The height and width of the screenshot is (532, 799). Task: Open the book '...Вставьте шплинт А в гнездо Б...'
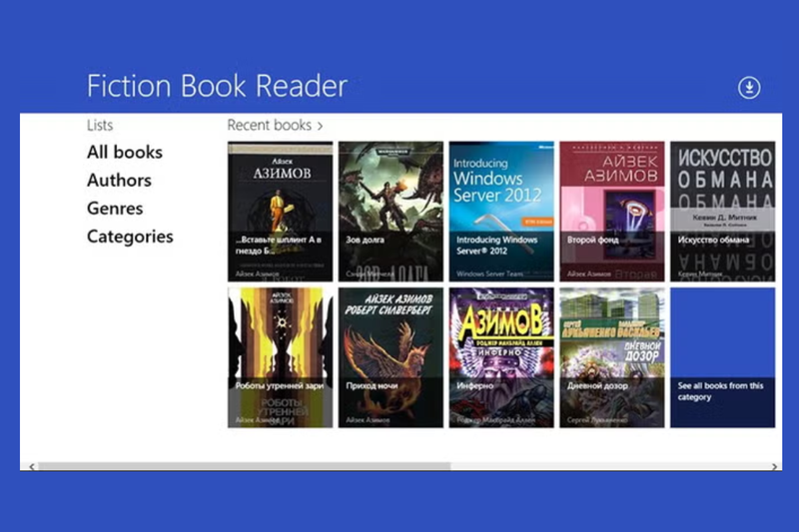[281, 212]
